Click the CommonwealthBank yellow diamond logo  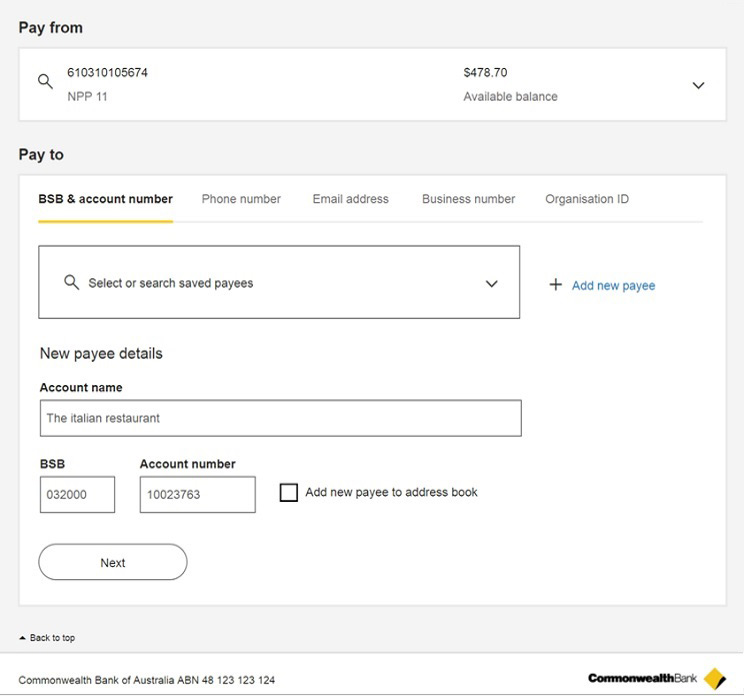(714, 679)
